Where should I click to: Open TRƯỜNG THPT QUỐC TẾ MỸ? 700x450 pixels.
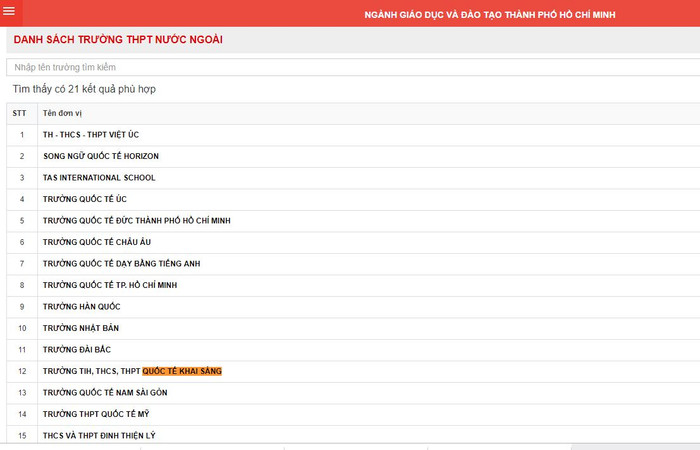98,414
